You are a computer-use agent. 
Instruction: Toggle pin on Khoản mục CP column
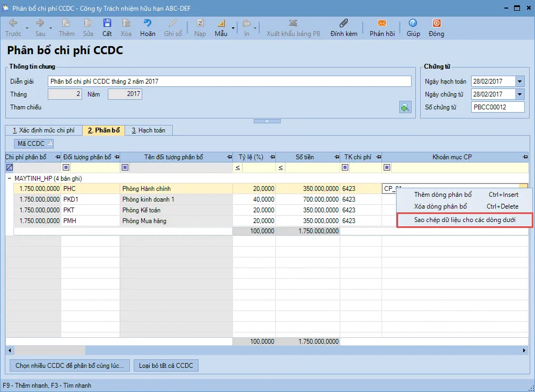point(525,157)
